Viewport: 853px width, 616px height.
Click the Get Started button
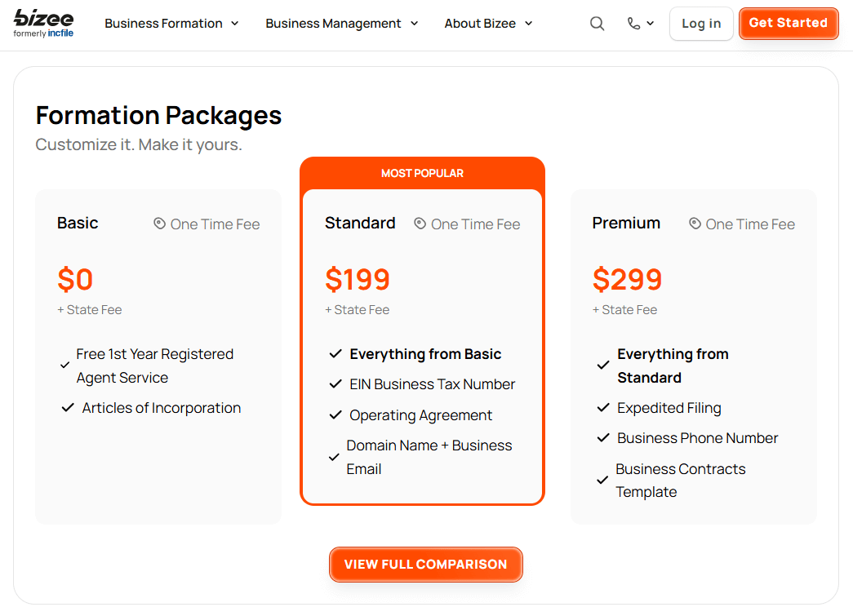[x=788, y=23]
